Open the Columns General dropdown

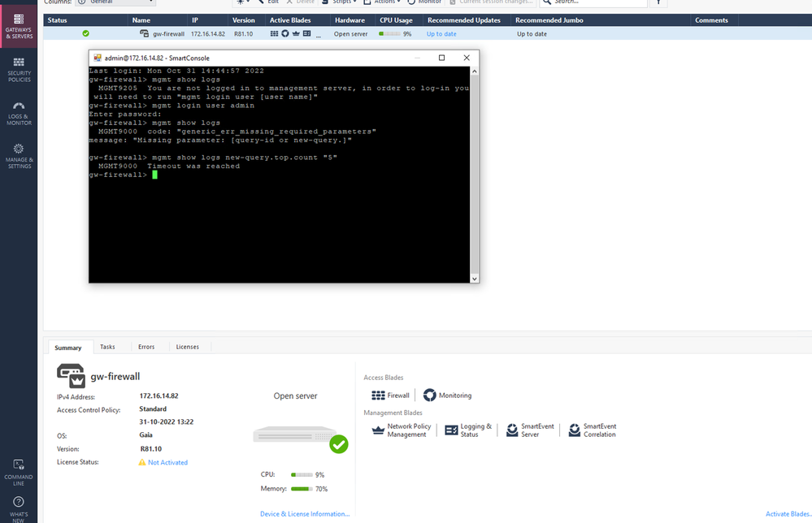tap(115, 2)
